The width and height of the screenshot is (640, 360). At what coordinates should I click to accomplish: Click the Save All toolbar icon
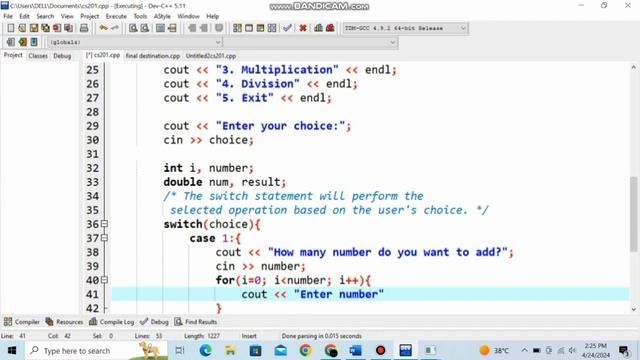[45, 28]
